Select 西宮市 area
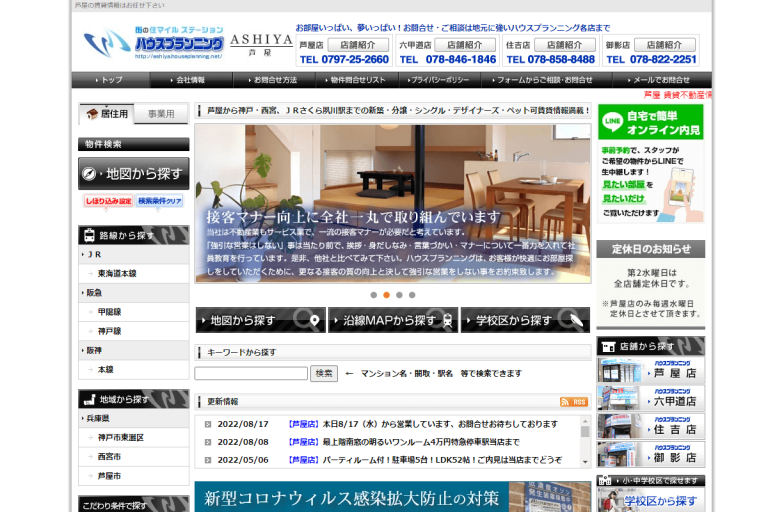This screenshot has height=512, width=768. pyautogui.click(x=133, y=457)
